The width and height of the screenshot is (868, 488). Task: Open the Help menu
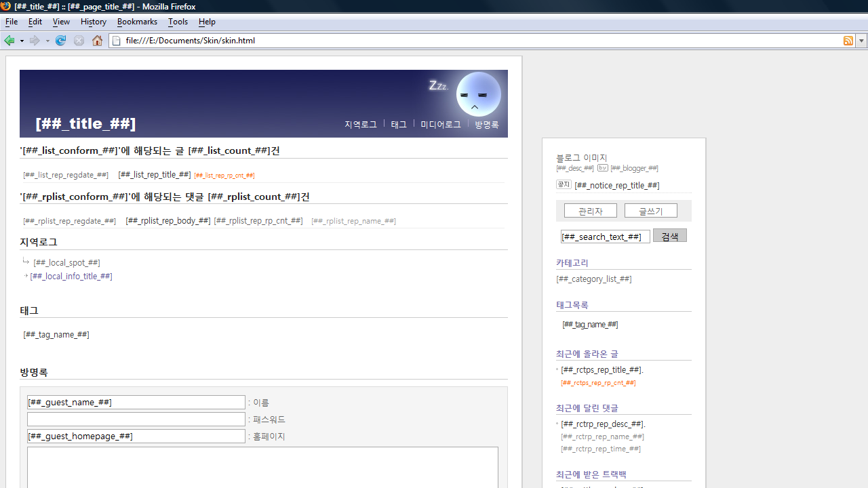coord(207,22)
